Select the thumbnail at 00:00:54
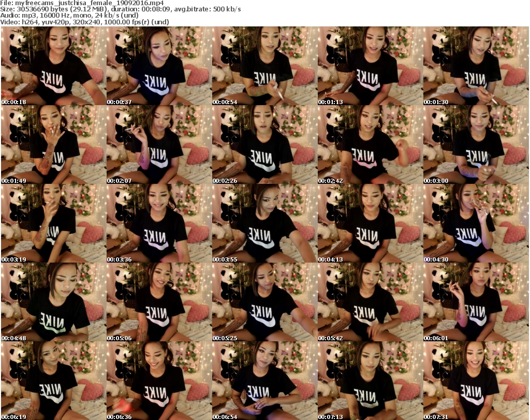Image resolution: width=530 pixels, height=420 pixels. tap(264, 66)
